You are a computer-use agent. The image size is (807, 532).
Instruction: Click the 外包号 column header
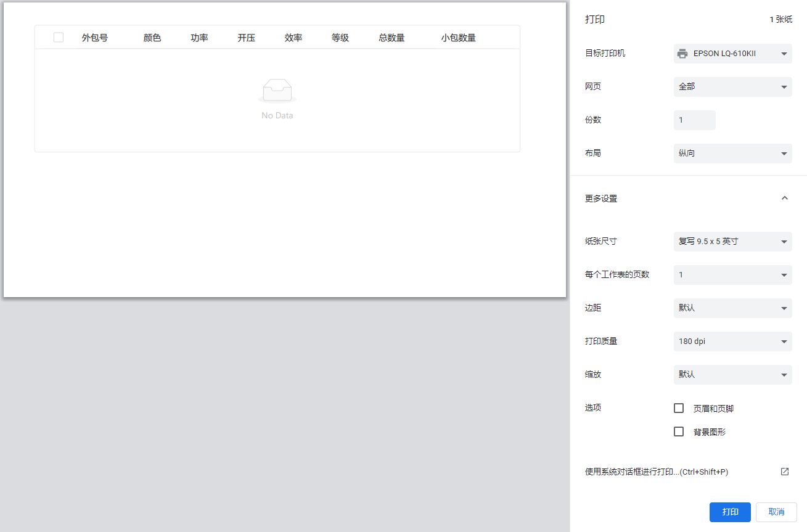(96, 37)
